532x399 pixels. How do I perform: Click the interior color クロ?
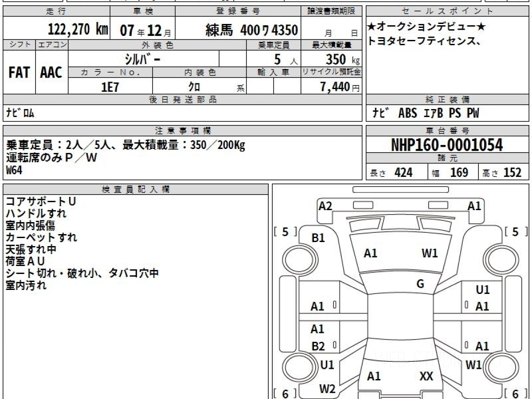tap(194, 86)
